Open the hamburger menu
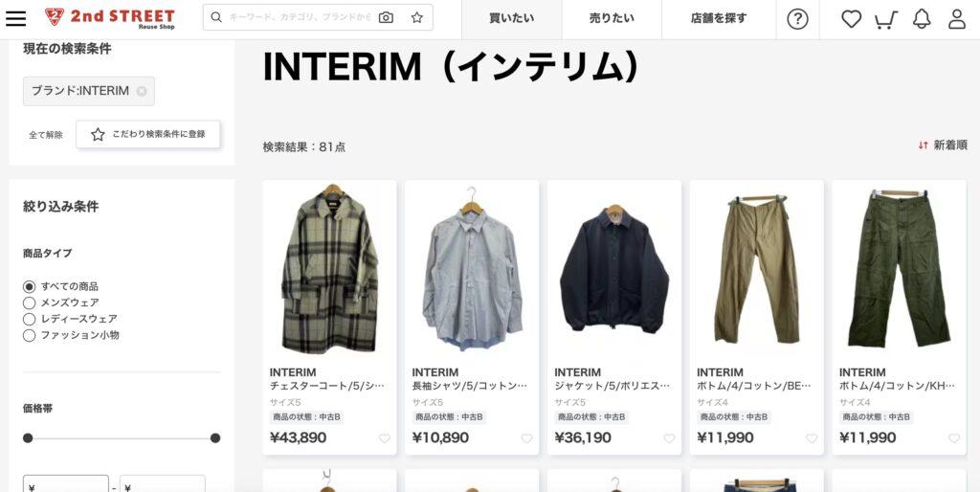 (x=15, y=18)
